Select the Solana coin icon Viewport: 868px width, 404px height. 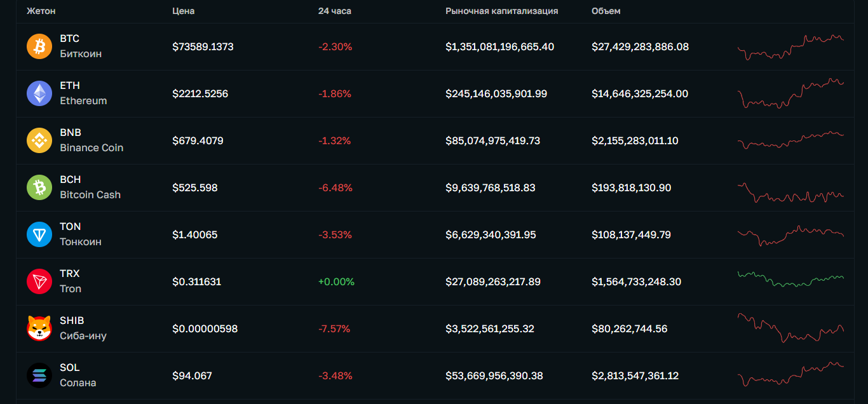(x=39, y=375)
